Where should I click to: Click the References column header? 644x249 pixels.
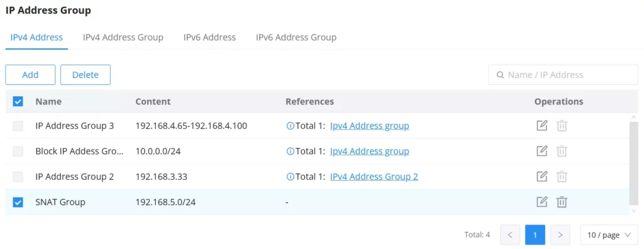[309, 101]
